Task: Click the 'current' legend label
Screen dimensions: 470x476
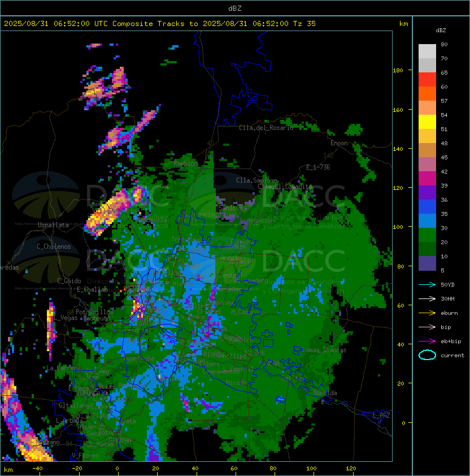Action: [452, 355]
